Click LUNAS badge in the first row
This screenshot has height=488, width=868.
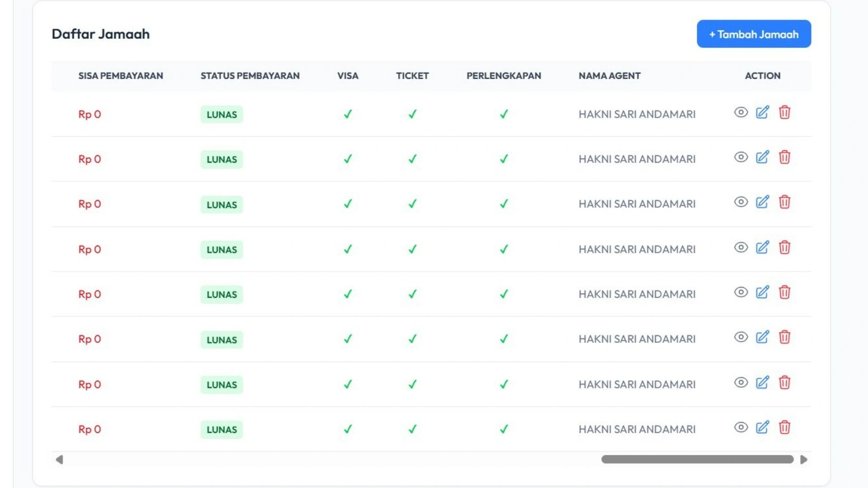(x=222, y=115)
